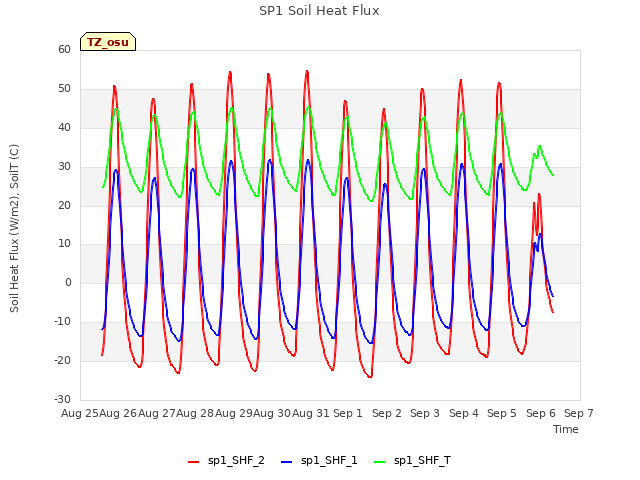Toggle the sp1_SHF_1 legend entry
Image resolution: width=640 pixels, height=480 pixels.
(319, 461)
